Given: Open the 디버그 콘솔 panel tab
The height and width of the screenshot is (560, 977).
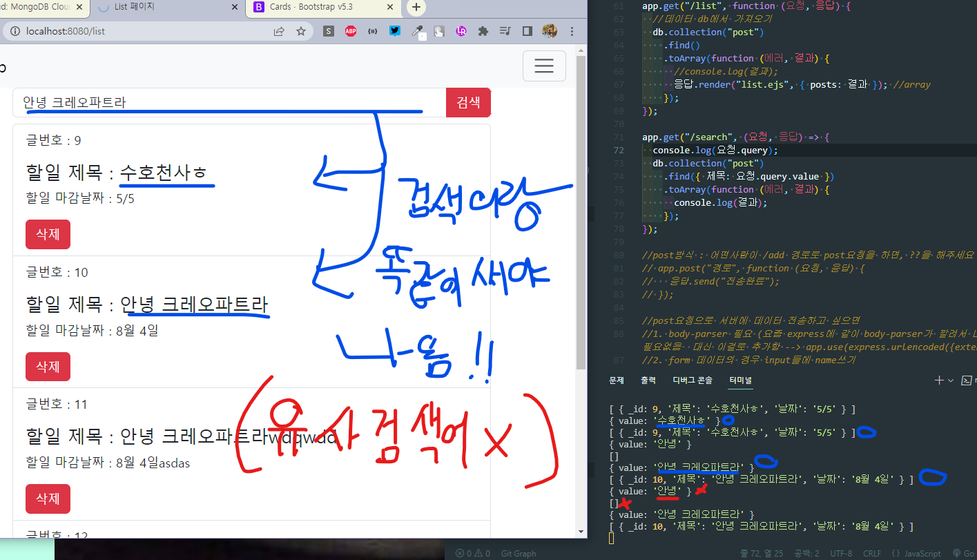Looking at the screenshot, I should (x=693, y=380).
